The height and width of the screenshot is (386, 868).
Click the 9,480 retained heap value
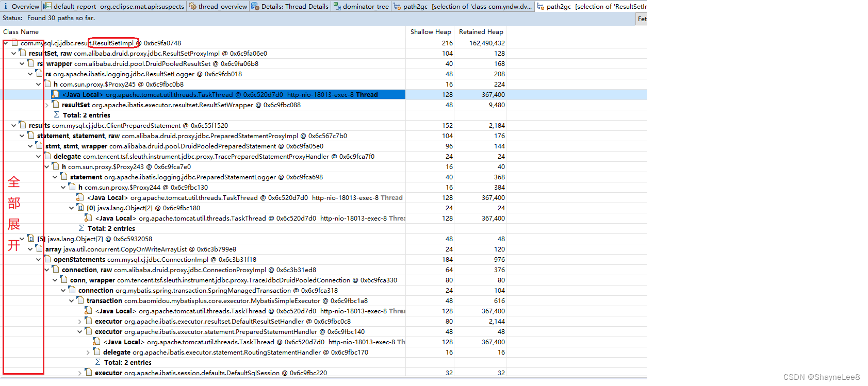(x=497, y=105)
